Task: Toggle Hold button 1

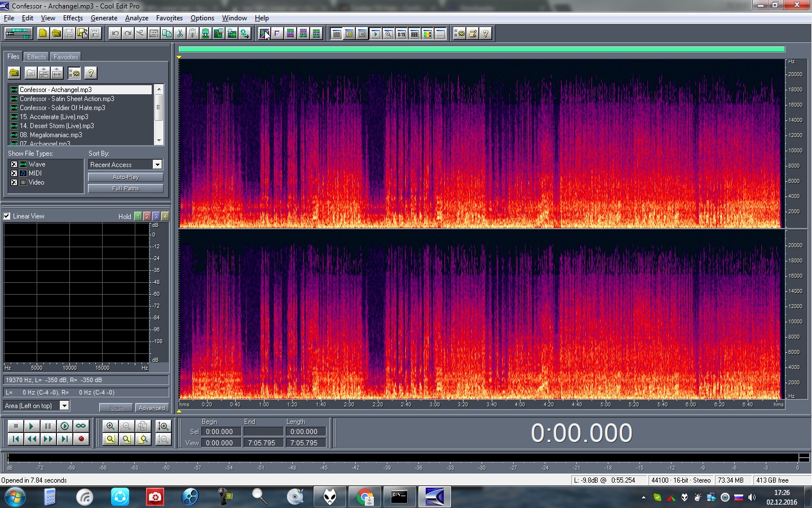Action: pos(138,216)
